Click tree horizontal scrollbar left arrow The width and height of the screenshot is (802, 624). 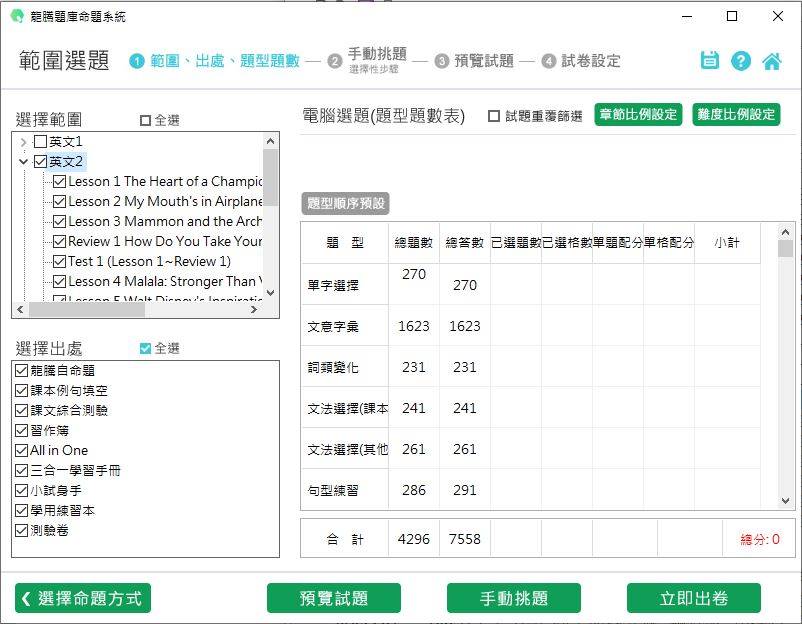click(20, 309)
